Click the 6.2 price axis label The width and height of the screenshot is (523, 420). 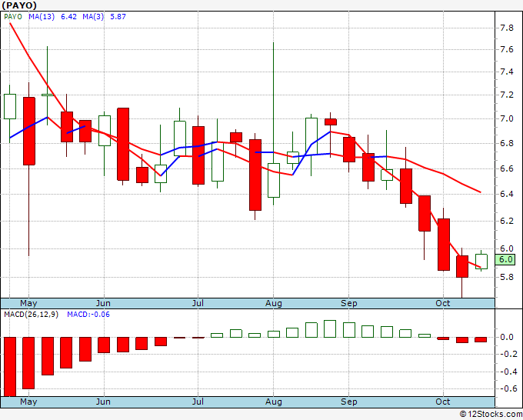507,221
